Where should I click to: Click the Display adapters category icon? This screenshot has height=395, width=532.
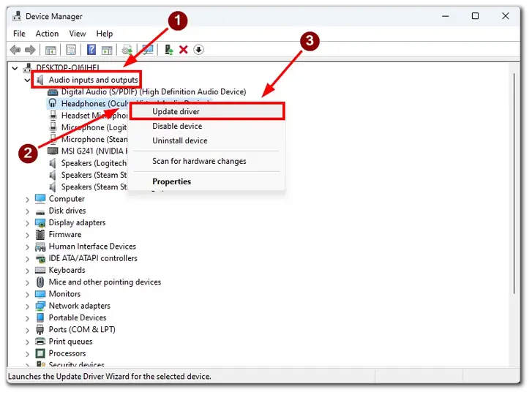pos(40,223)
